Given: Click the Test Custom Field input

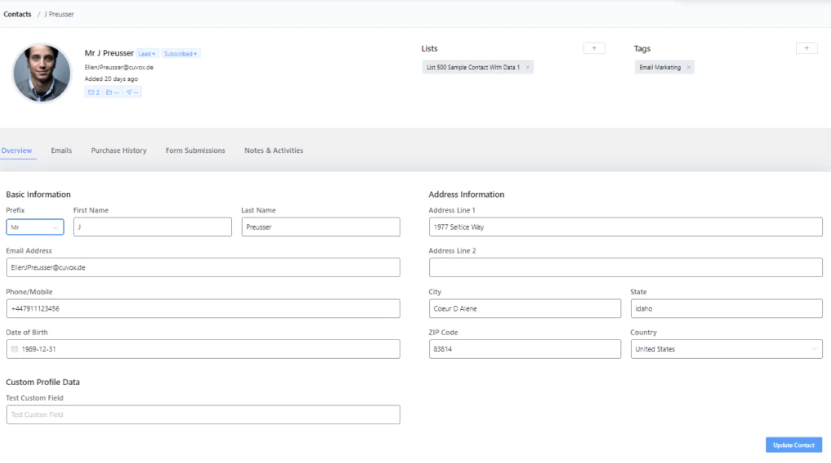Looking at the screenshot, I should [x=203, y=415].
